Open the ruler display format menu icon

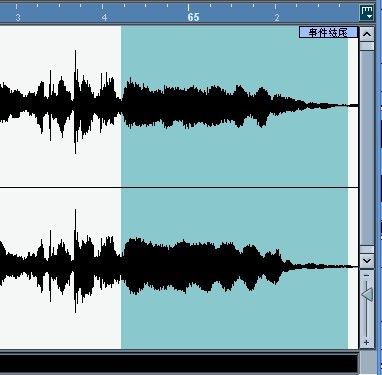point(367,13)
